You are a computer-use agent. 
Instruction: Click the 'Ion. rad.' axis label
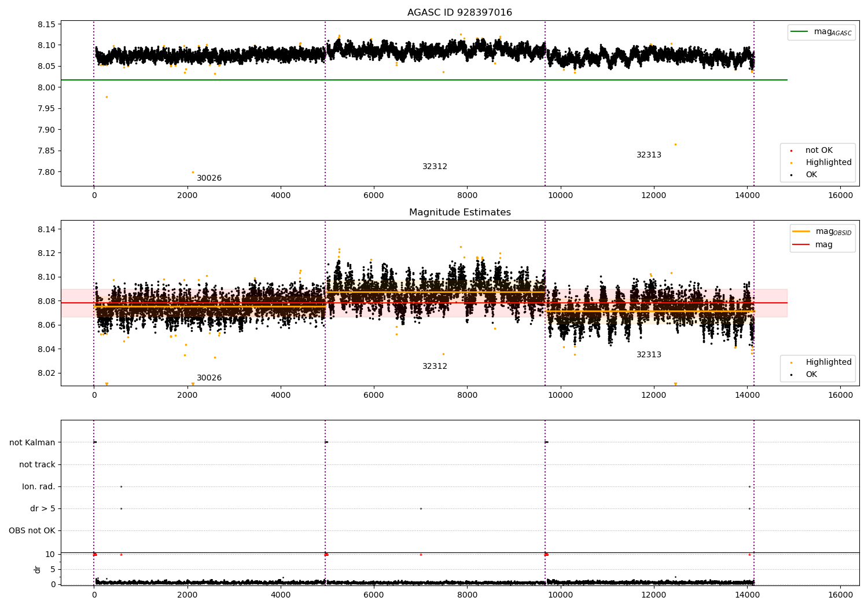[39, 487]
